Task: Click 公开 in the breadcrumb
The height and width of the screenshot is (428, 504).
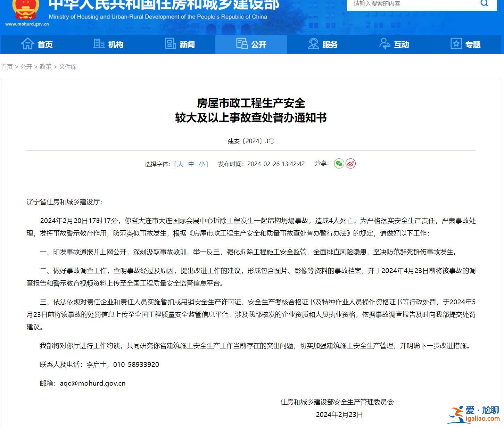Action: (x=26, y=67)
